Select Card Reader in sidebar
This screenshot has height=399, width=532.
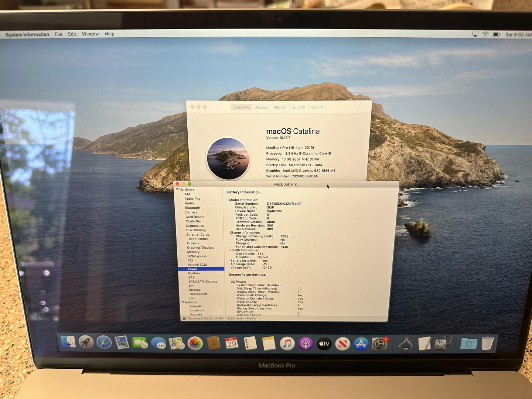(195, 217)
